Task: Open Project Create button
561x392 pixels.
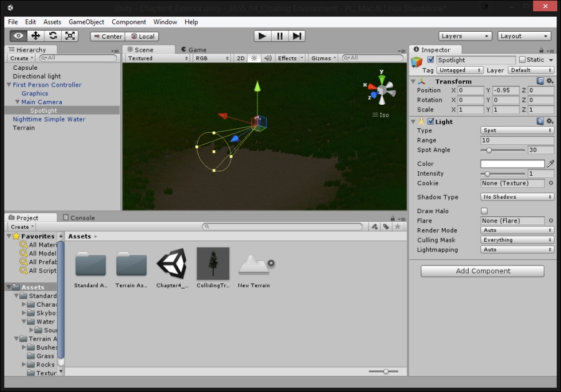Action: 22,227
